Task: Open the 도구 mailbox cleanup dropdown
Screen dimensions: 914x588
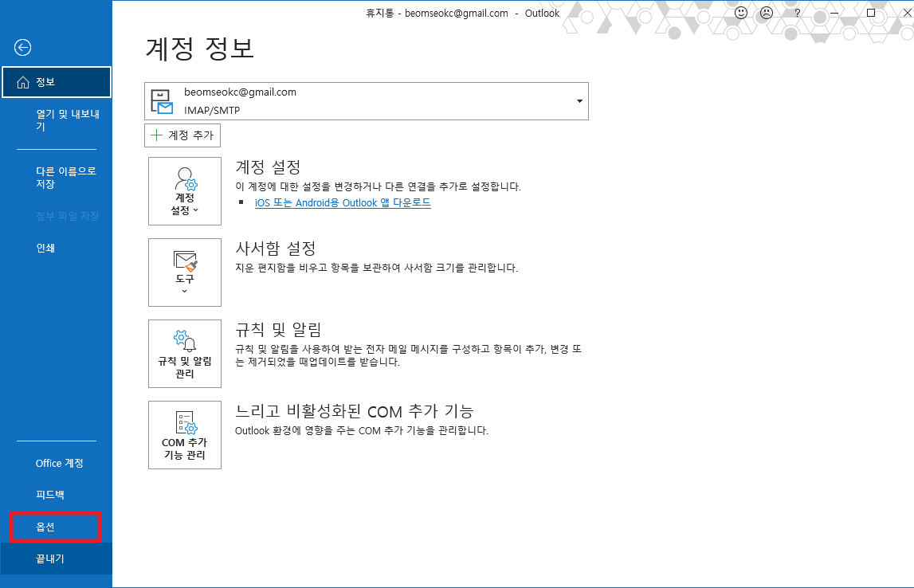Action: point(185,272)
